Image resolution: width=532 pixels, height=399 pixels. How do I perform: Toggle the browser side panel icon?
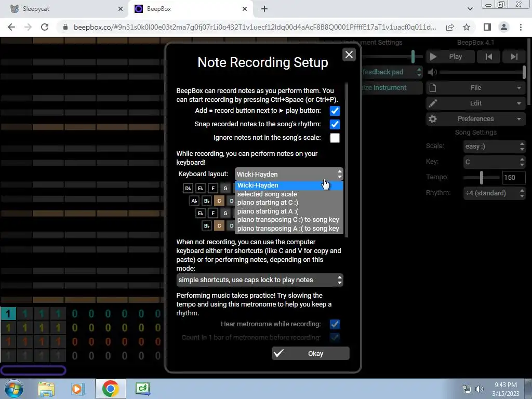pos(487,27)
